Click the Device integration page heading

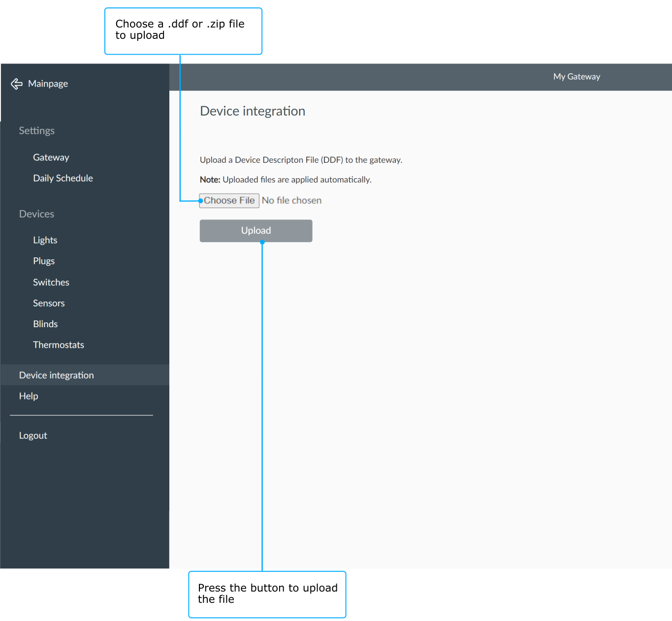pyautogui.click(x=253, y=111)
